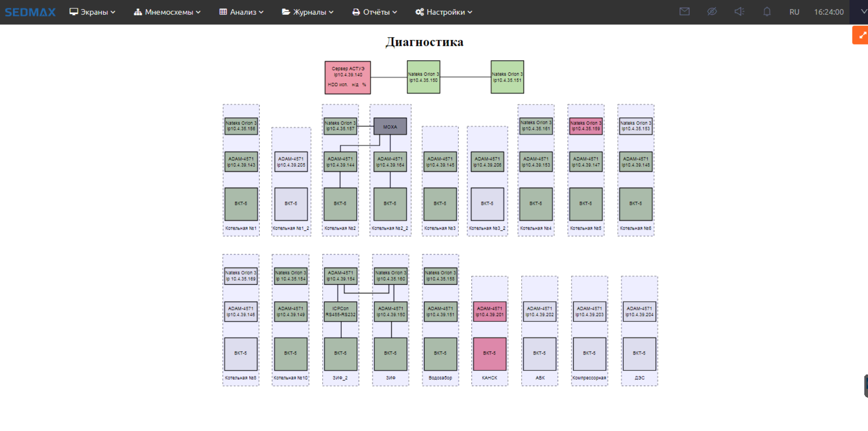868x431 pixels.
Task: Switch language using RU toggle
Action: tap(794, 12)
